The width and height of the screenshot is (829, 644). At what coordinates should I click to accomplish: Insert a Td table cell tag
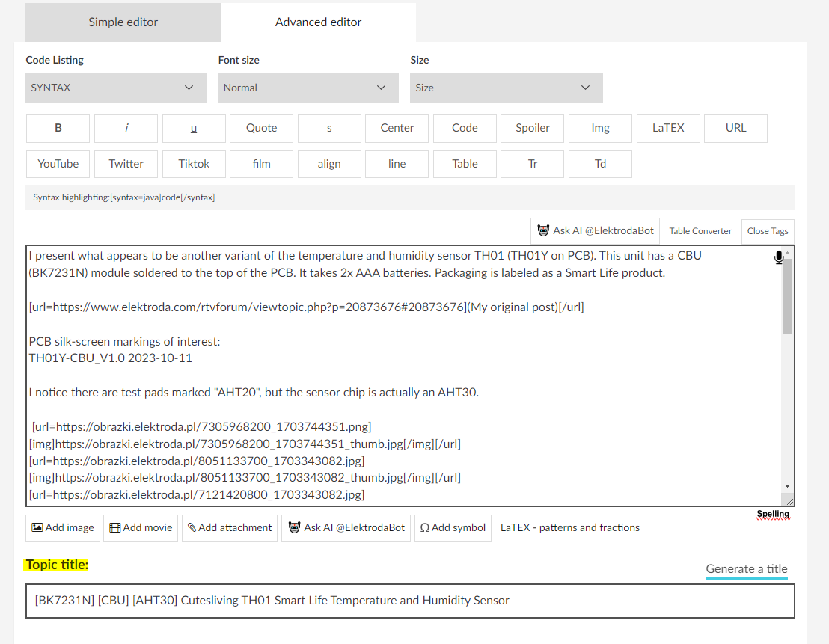pos(600,164)
